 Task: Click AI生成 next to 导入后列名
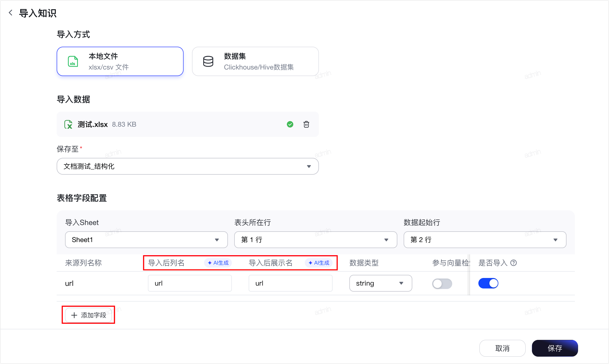point(218,263)
